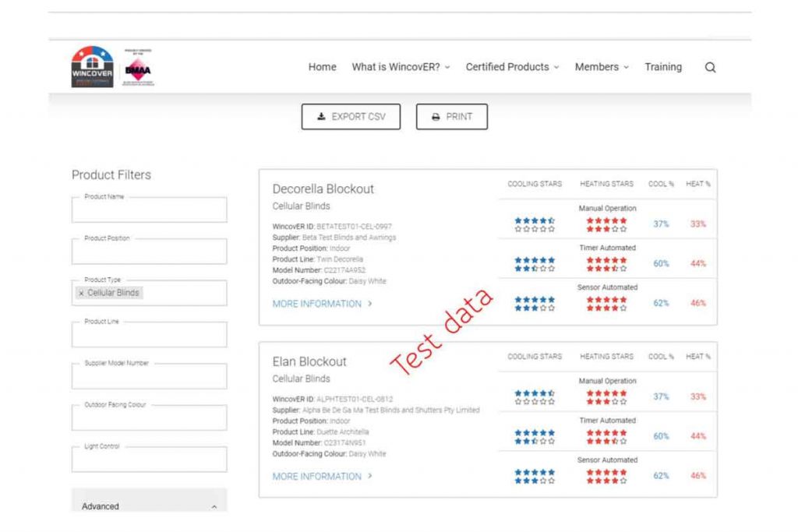This screenshot has width=798, height=532.
Task: Click Outdoor Facing Colour field
Action: (149, 418)
